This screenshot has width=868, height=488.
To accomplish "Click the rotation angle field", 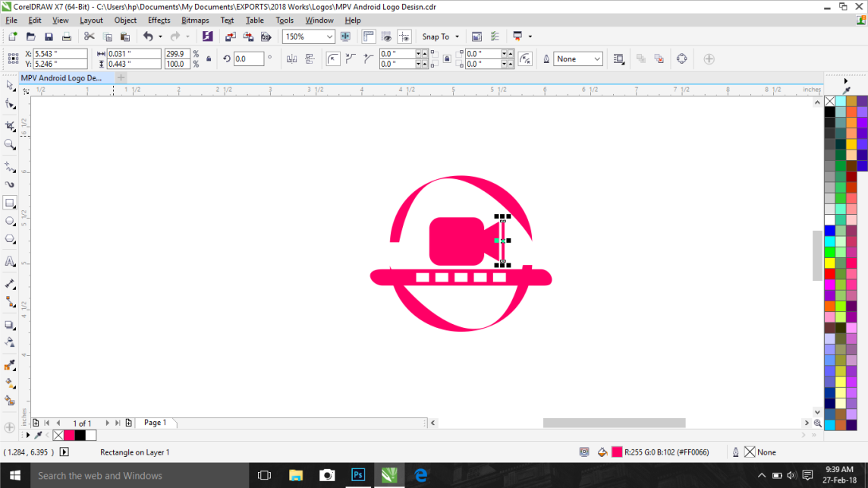I will click(x=249, y=58).
